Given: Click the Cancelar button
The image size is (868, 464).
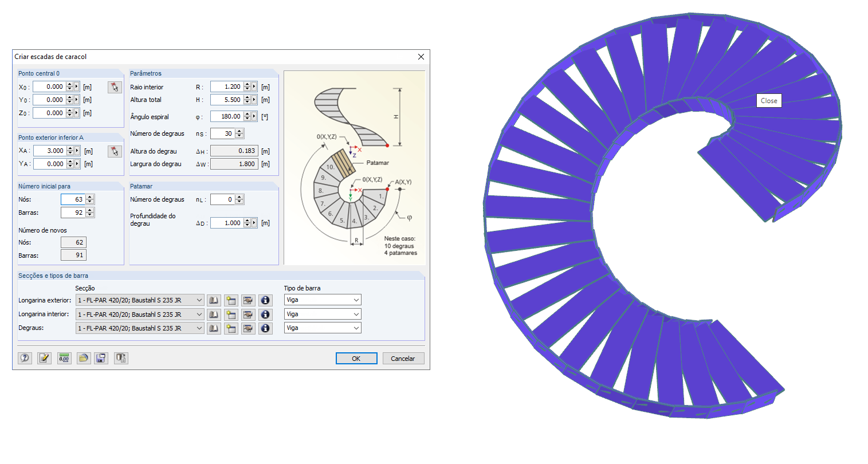Looking at the screenshot, I should coord(403,358).
